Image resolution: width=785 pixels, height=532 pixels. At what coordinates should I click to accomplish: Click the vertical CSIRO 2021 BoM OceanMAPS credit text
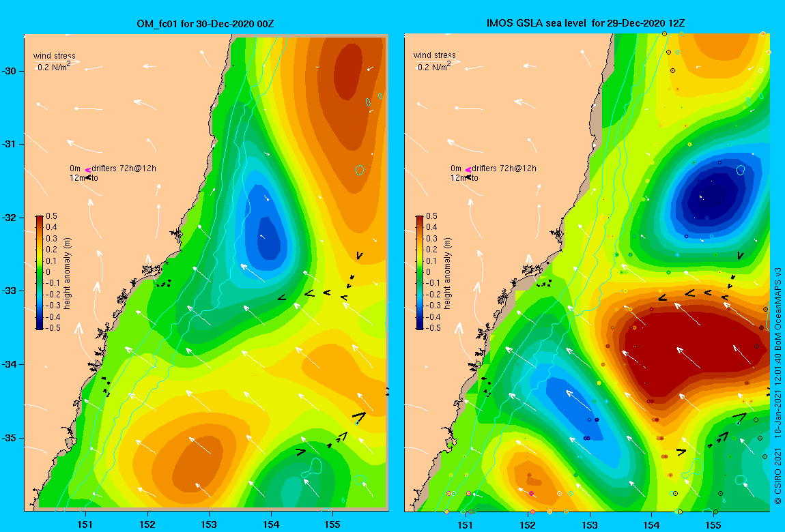coord(778,385)
